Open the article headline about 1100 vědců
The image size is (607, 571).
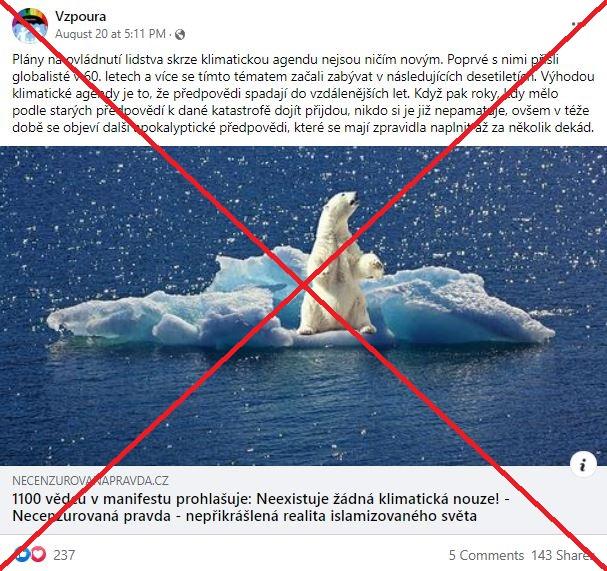pos(261,507)
